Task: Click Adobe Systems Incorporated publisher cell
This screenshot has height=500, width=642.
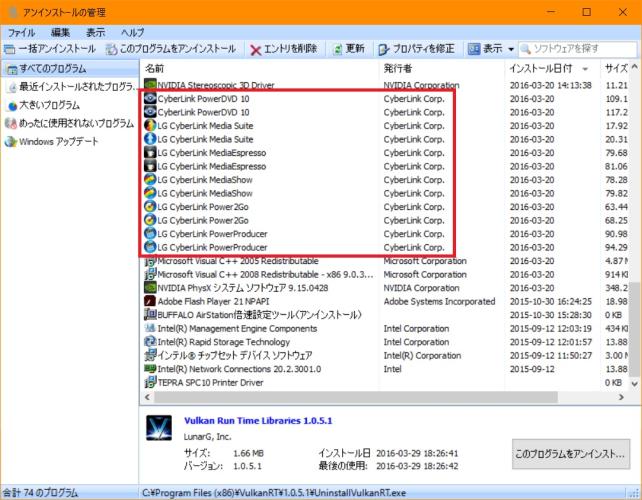Action: (439, 301)
